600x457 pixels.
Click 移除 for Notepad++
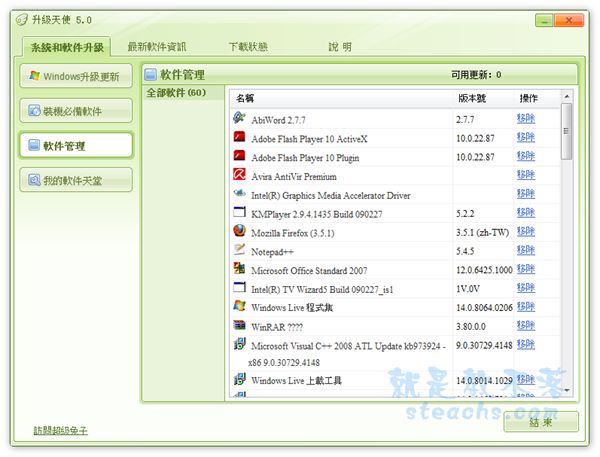526,250
